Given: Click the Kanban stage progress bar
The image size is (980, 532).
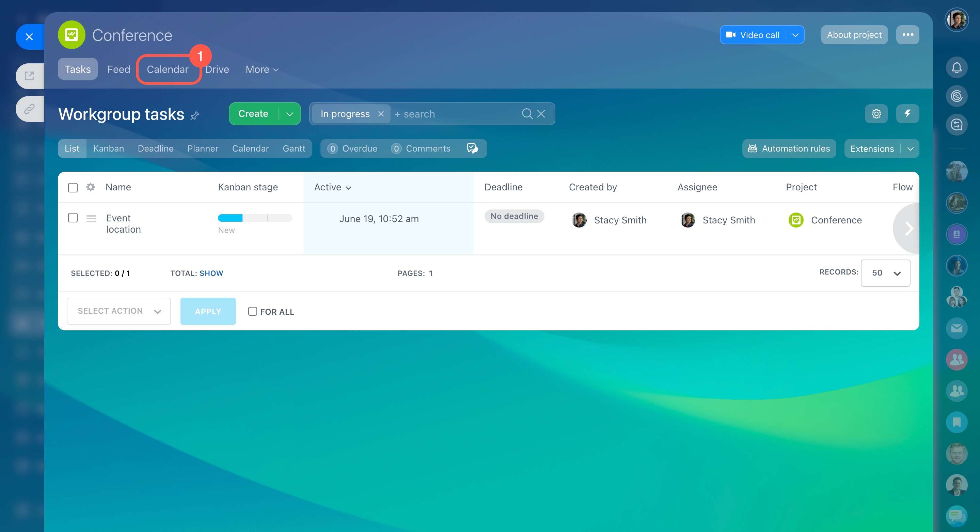Looking at the screenshot, I should click(254, 218).
